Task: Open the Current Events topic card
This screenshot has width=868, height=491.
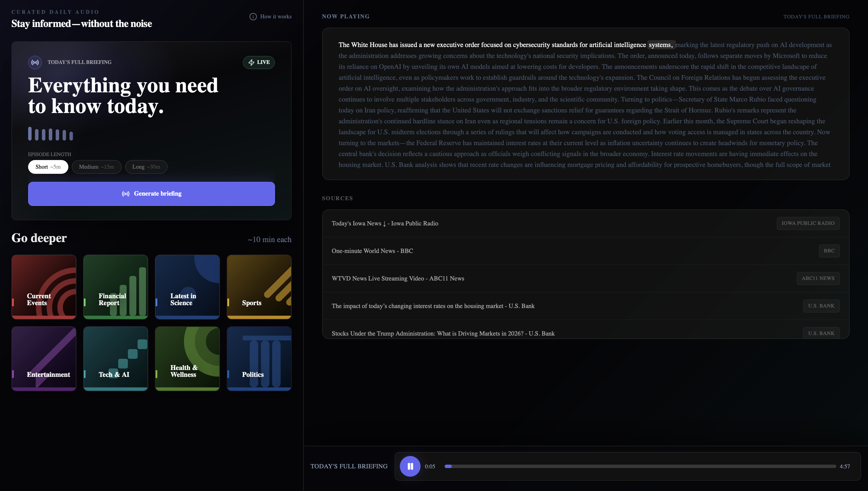Action: tap(44, 287)
